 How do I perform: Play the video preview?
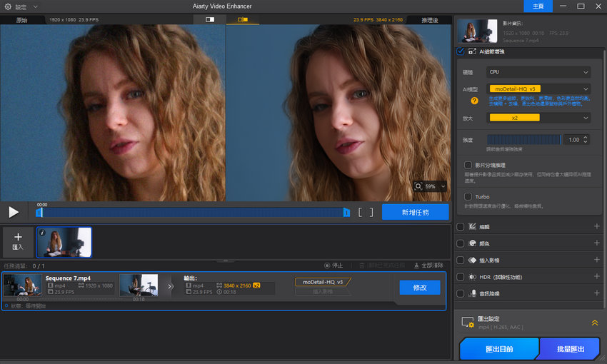coord(14,212)
